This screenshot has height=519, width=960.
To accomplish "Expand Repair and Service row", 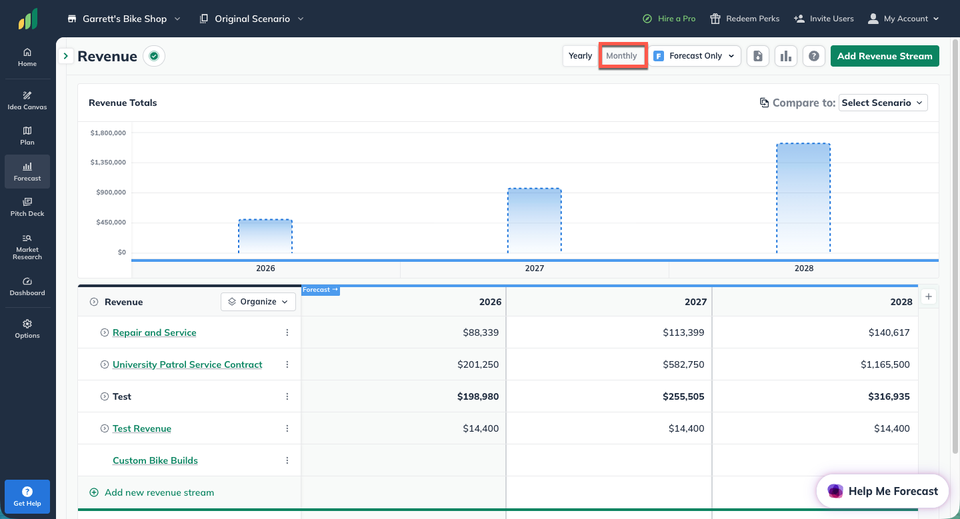I will tap(104, 332).
